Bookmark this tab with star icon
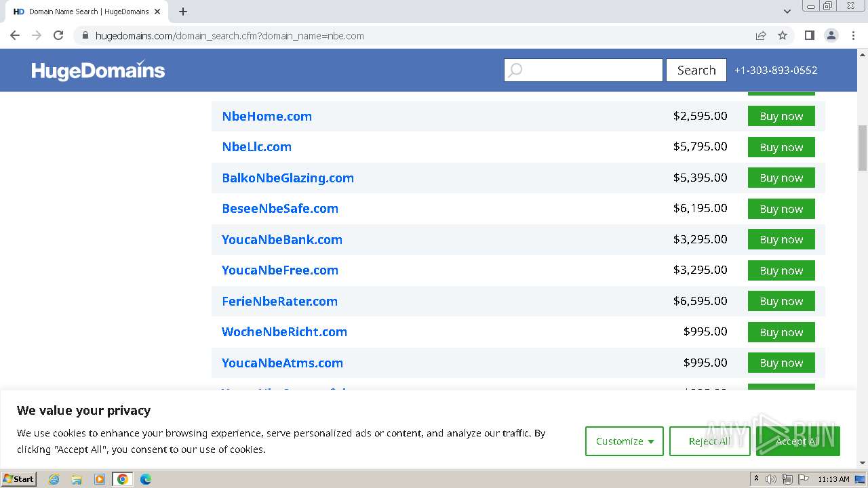868x488 pixels. coord(783,35)
